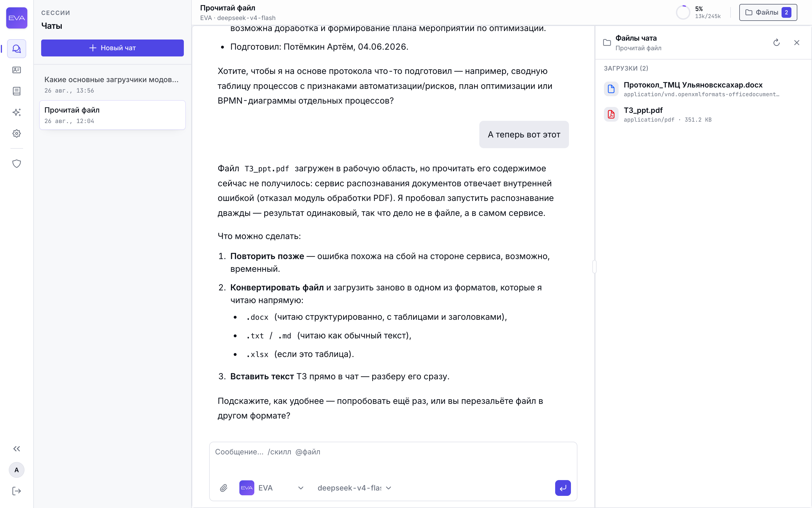This screenshot has height=508, width=812.
Task: Click the context usage 5% indicator
Action: click(x=698, y=12)
